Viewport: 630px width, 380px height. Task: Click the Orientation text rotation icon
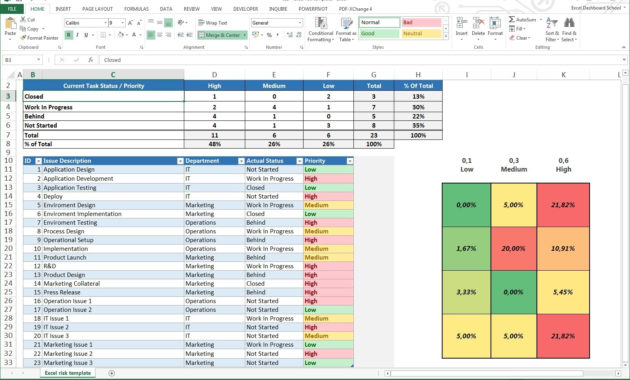point(181,23)
